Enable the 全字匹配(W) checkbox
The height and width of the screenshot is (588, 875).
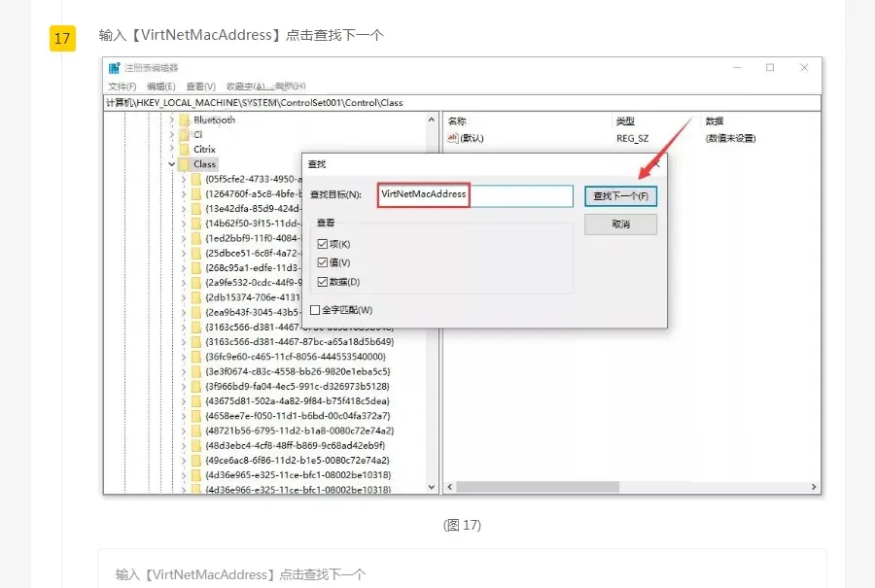(315, 310)
